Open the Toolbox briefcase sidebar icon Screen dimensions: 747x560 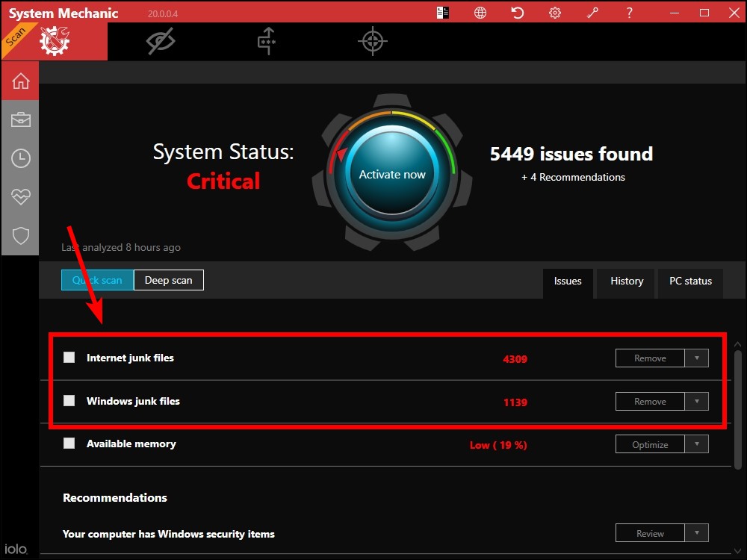pyautogui.click(x=20, y=119)
